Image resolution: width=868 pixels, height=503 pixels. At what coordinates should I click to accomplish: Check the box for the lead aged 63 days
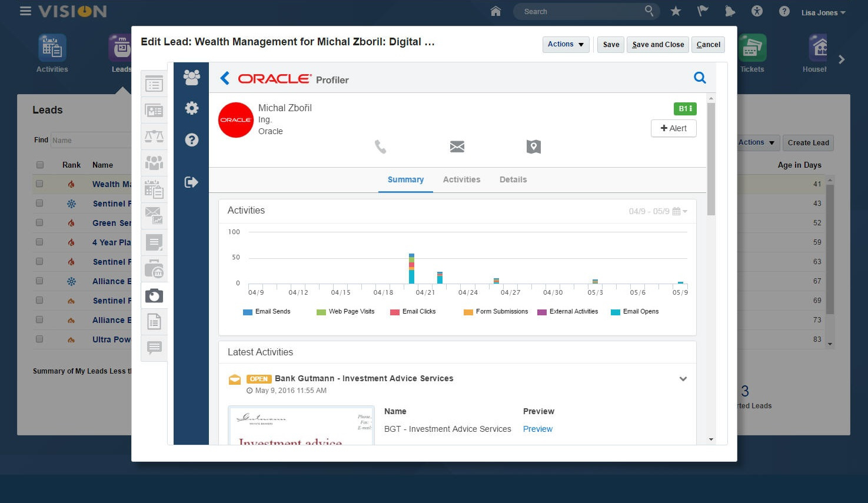(39, 262)
